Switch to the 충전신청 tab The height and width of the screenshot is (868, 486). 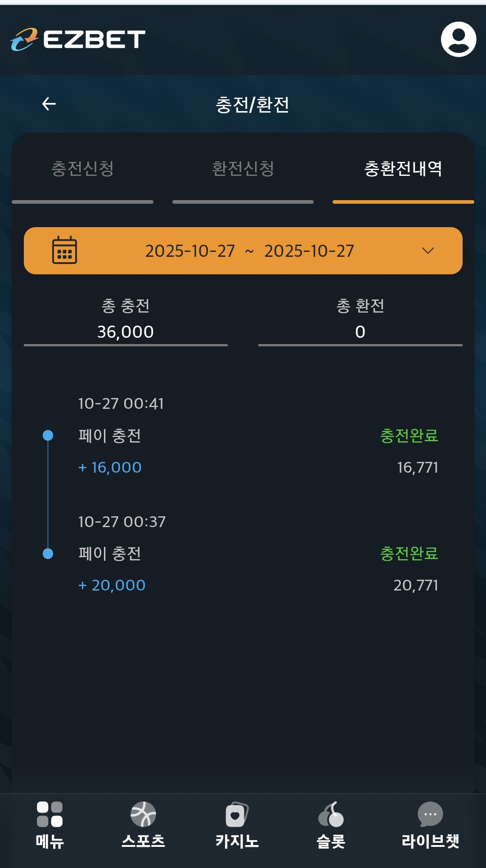[x=82, y=169]
